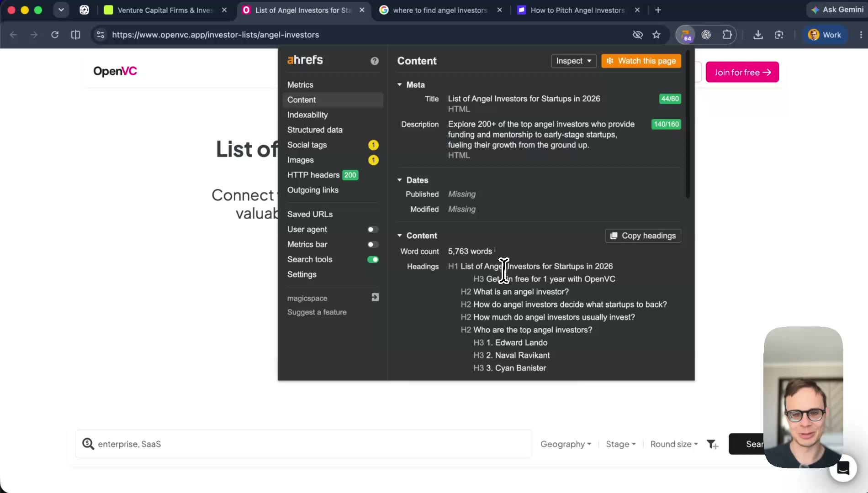Open a new browser tab
The image size is (868, 493).
tap(658, 10)
